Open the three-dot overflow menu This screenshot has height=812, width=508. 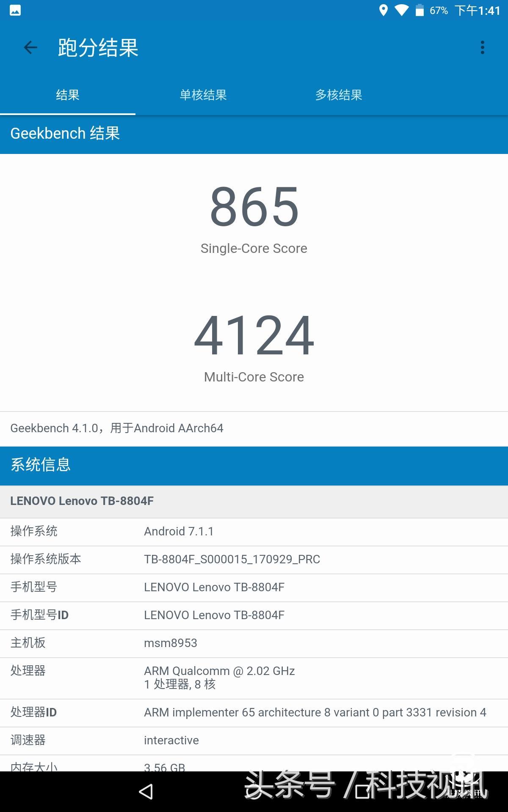[482, 47]
